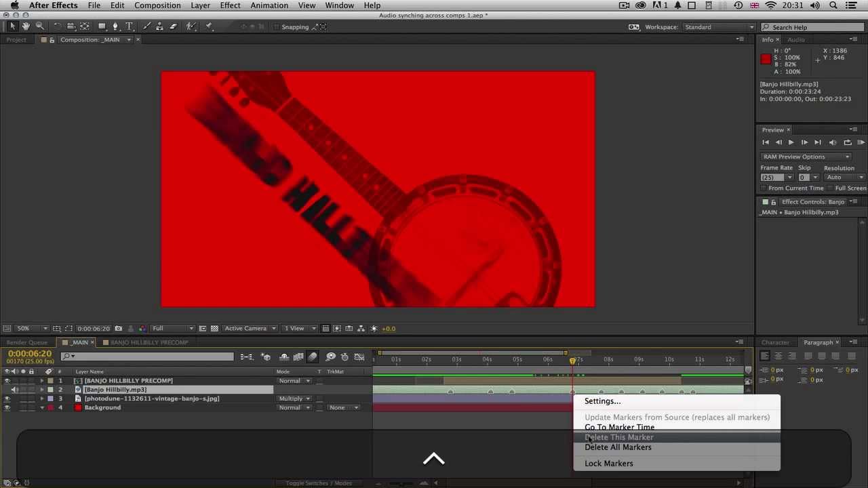Screen dimensions: 868x488
Task: Toggle the composition lock icon beside Composition tab
Action: [x=52, y=40]
